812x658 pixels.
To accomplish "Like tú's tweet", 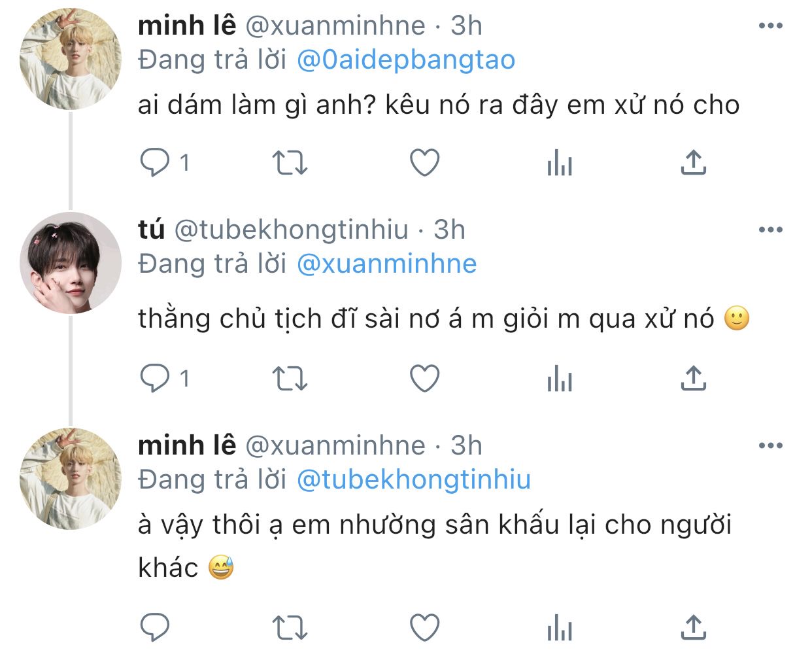I will [x=424, y=378].
